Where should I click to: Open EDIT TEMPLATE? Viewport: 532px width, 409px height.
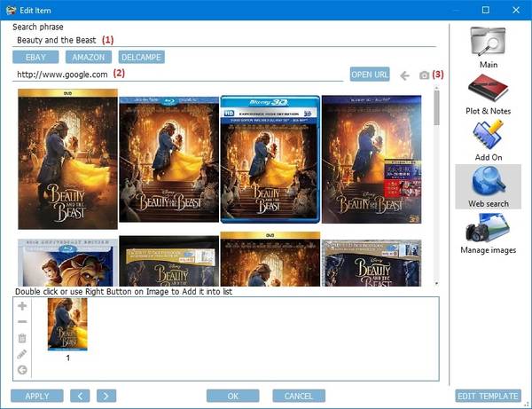[488, 396]
